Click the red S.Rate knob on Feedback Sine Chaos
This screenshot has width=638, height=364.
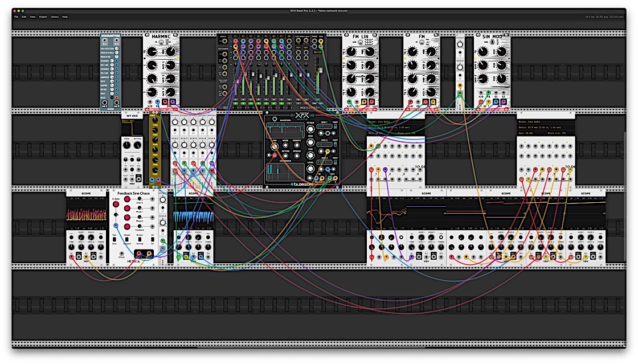[115, 203]
